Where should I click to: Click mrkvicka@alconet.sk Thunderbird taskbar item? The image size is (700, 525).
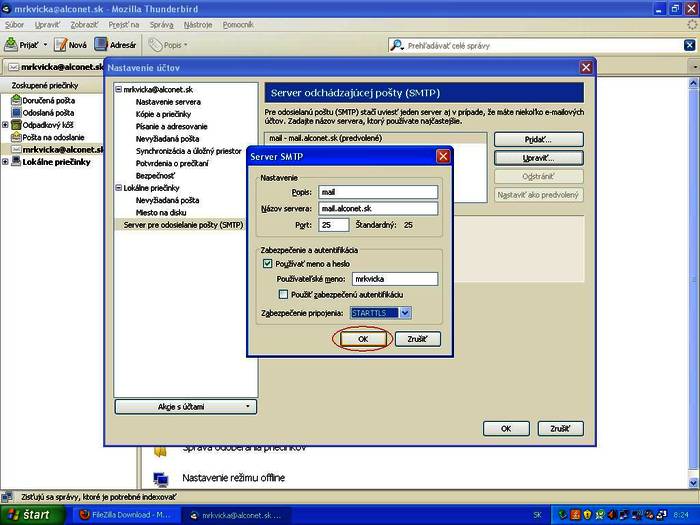click(237, 515)
